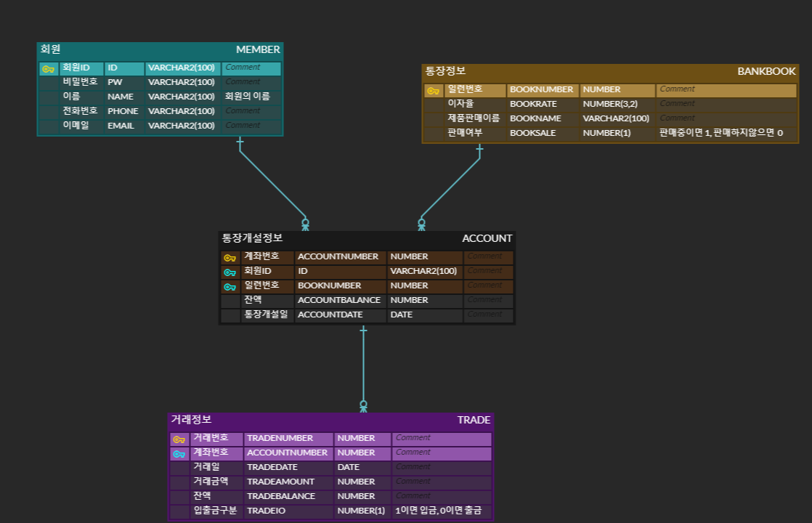Click the BOOKNAME column name
The height and width of the screenshot is (523, 812).
535,118
